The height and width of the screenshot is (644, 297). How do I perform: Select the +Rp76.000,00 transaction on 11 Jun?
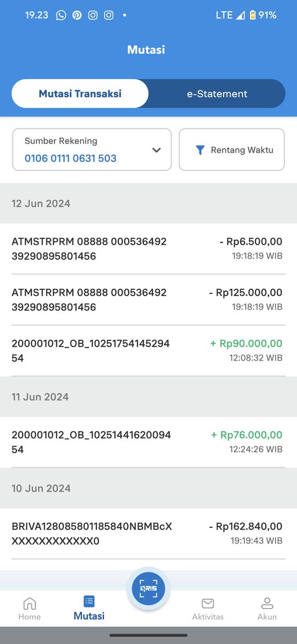[x=148, y=442]
